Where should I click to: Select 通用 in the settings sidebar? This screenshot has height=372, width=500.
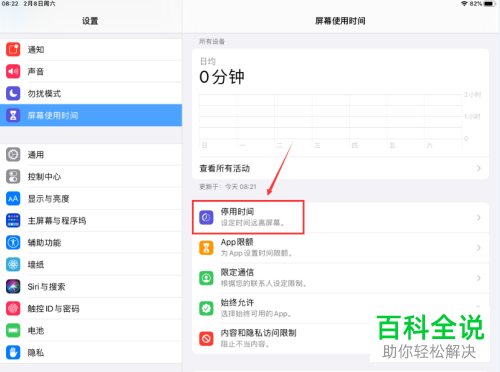click(91, 155)
